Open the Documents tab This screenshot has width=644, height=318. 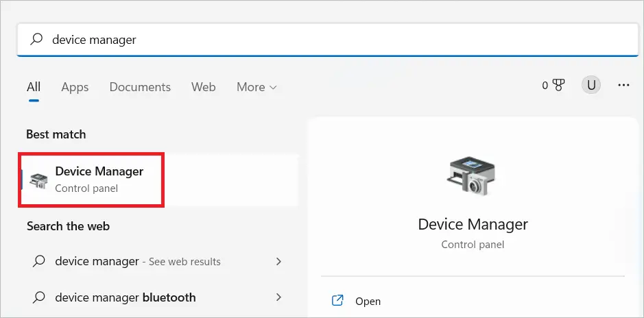(x=140, y=87)
